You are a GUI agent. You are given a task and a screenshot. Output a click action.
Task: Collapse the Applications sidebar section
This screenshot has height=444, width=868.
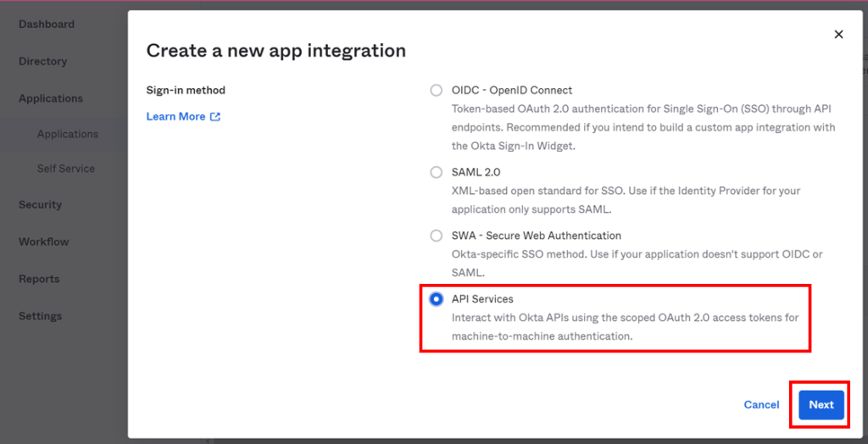[51, 99]
